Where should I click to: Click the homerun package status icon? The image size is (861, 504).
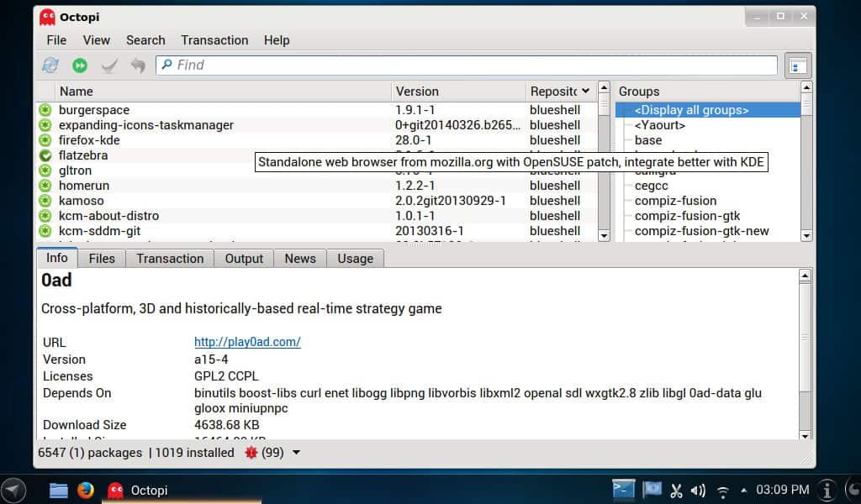(45, 186)
